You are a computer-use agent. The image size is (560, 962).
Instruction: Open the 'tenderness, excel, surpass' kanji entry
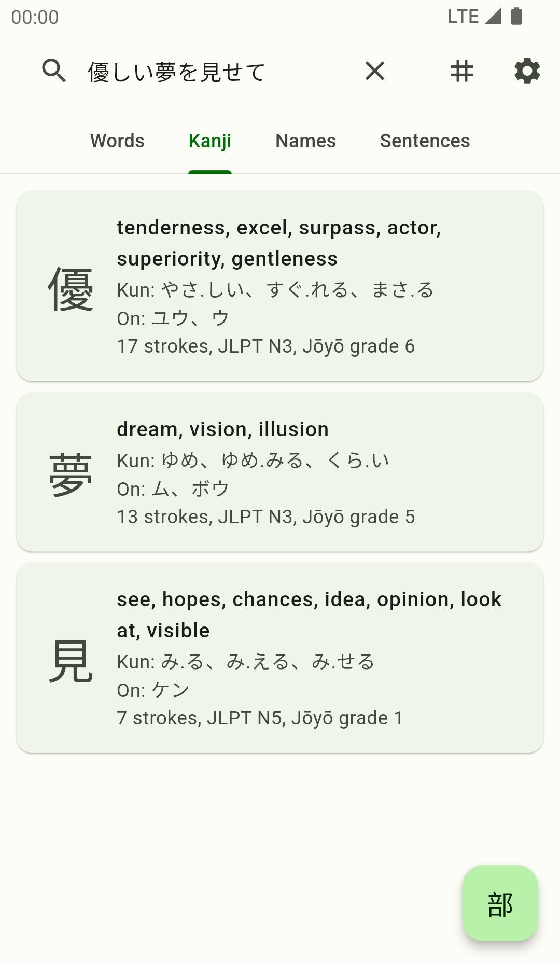[279, 243]
